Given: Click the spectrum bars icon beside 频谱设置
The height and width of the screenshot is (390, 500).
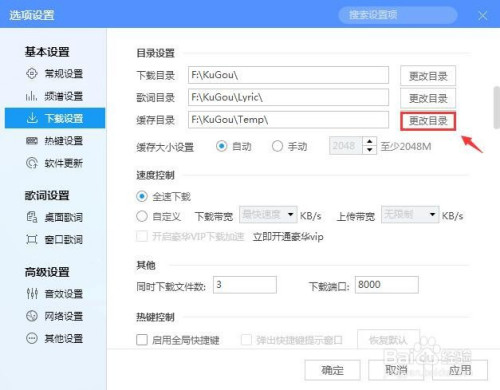Looking at the screenshot, I should click(x=32, y=96).
